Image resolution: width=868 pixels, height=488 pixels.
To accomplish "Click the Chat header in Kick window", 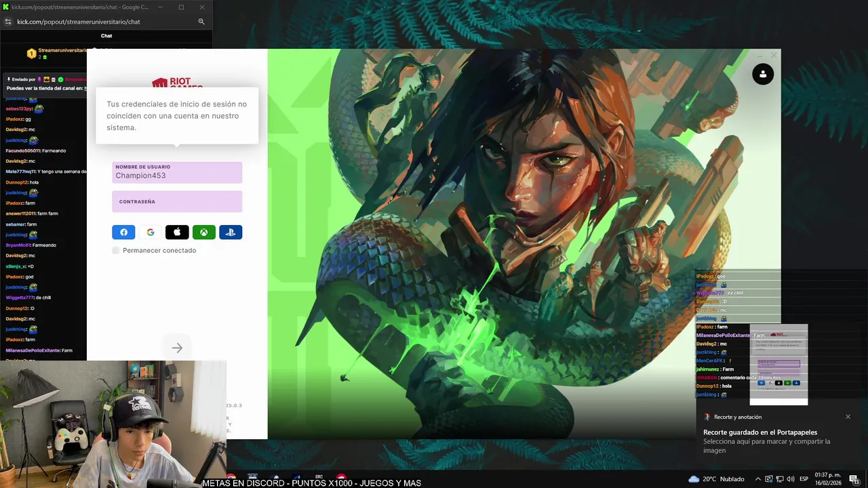I will click(106, 36).
